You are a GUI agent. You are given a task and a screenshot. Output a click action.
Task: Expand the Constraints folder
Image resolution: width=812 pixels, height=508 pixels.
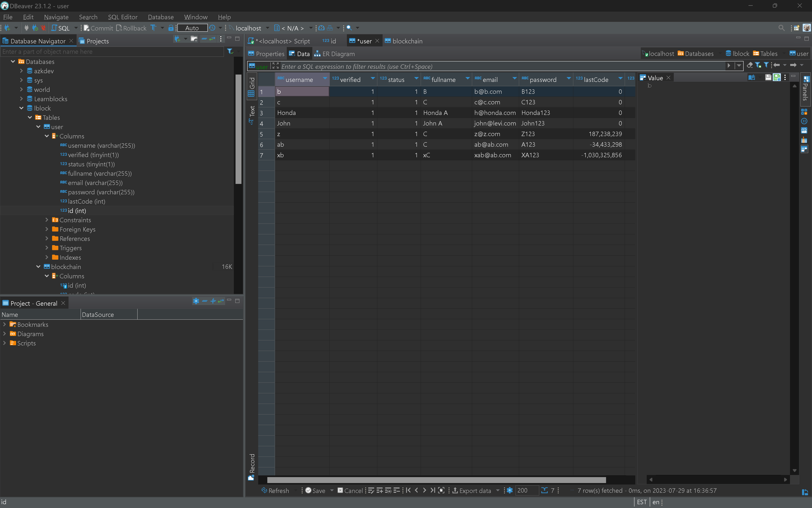coord(47,220)
